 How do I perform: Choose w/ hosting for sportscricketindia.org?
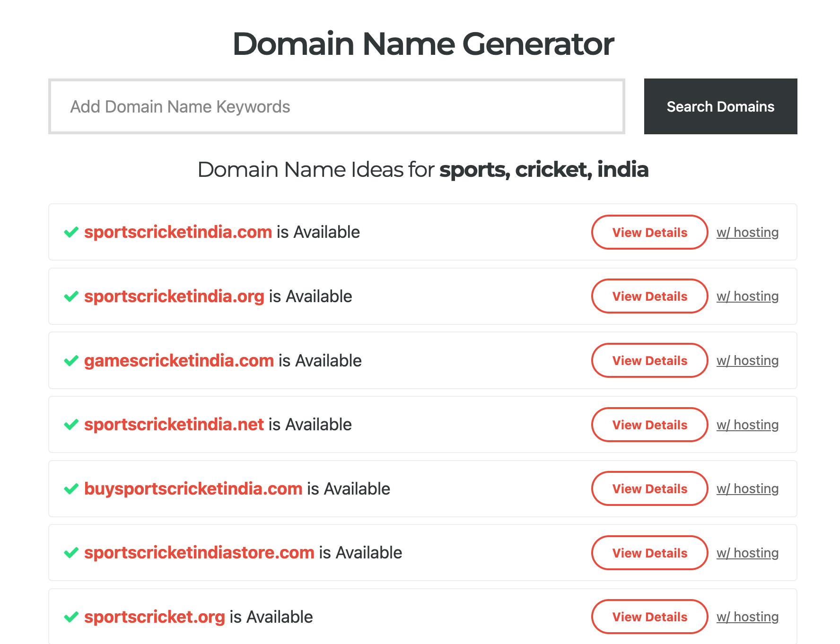[x=747, y=296]
